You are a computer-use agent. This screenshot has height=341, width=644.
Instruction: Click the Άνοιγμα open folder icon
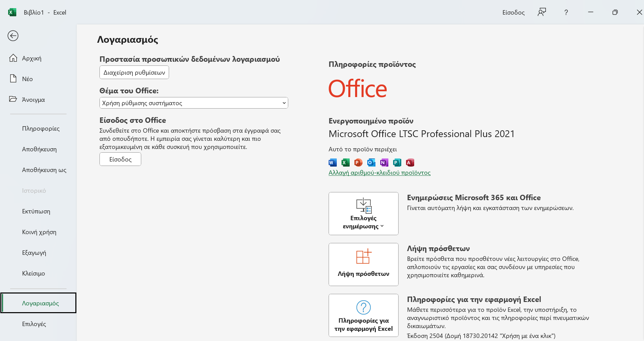coord(13,99)
